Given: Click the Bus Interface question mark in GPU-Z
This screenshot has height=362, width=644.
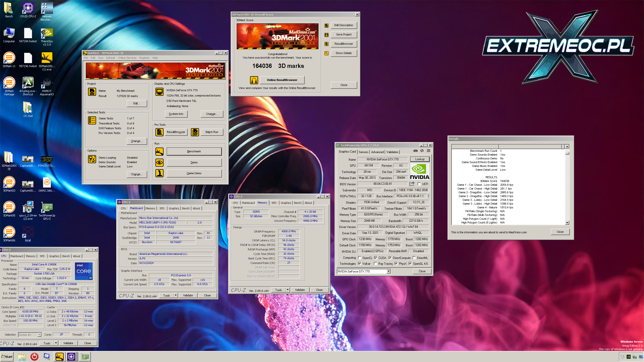Looking at the screenshot, I should (x=428, y=196).
